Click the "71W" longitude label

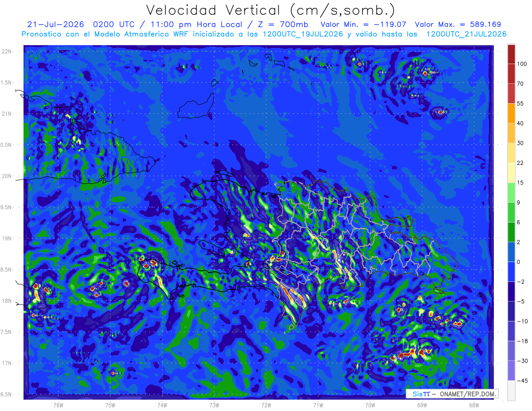pos(318,405)
